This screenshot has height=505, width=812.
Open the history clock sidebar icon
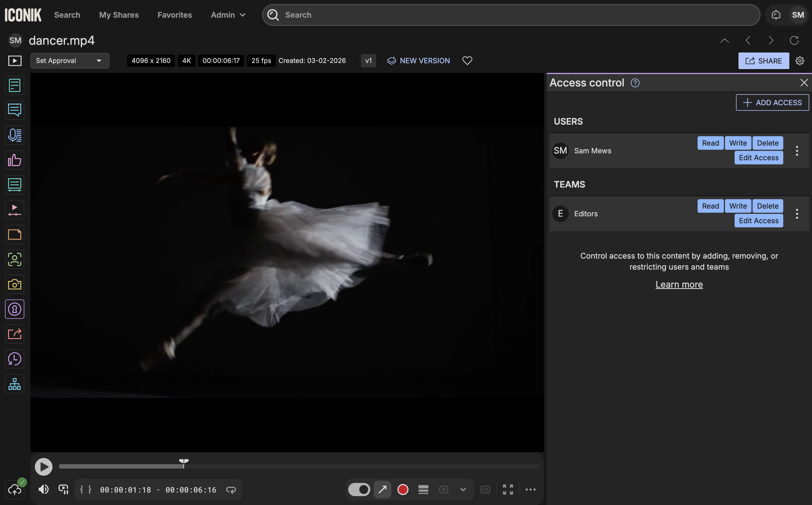coord(14,359)
